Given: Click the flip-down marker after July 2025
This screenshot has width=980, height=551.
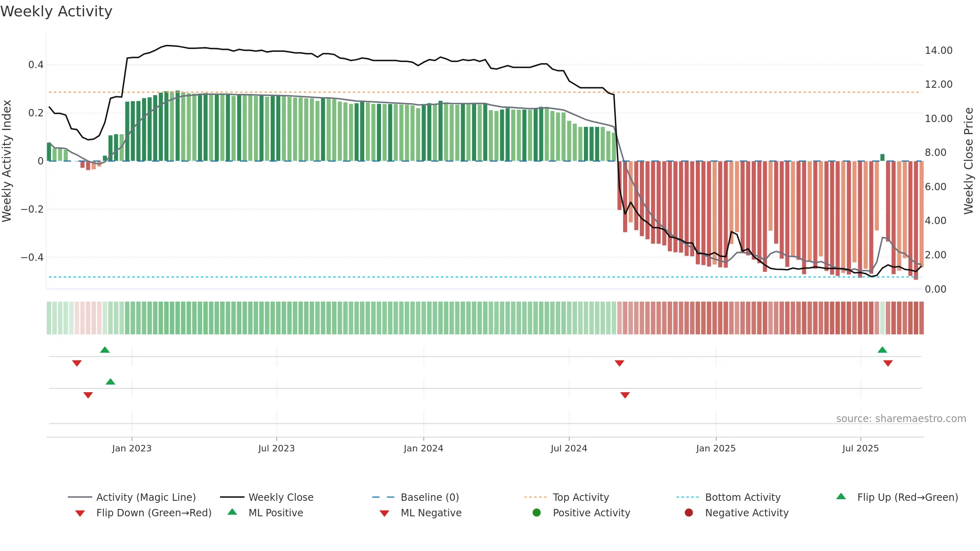Looking at the screenshot, I should [888, 363].
